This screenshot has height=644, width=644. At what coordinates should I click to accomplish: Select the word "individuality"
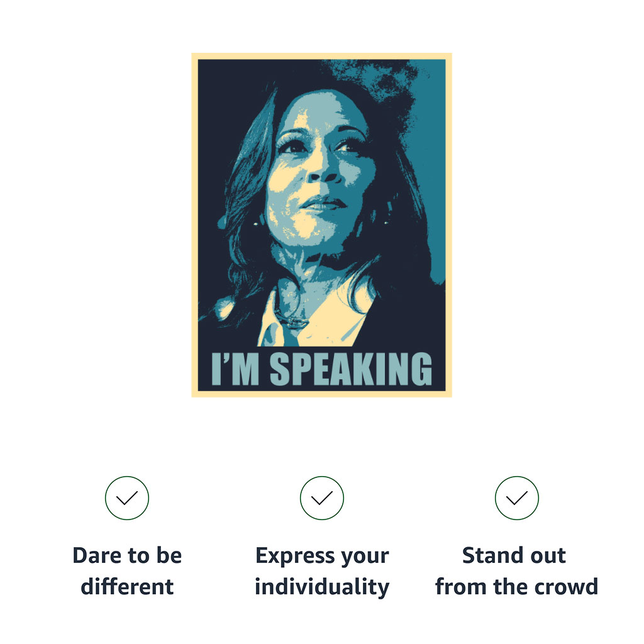pyautogui.click(x=322, y=587)
